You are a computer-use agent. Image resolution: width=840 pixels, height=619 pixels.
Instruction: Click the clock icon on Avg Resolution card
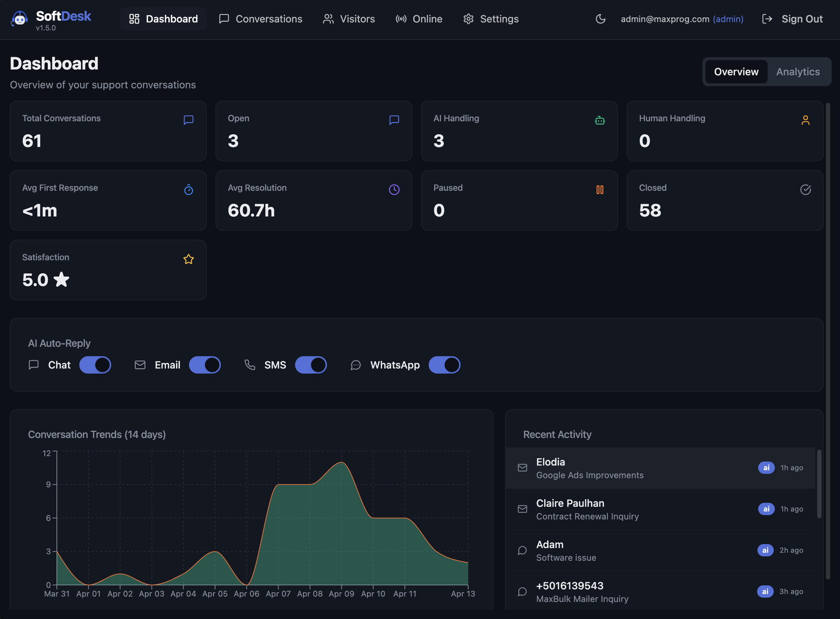[394, 190]
